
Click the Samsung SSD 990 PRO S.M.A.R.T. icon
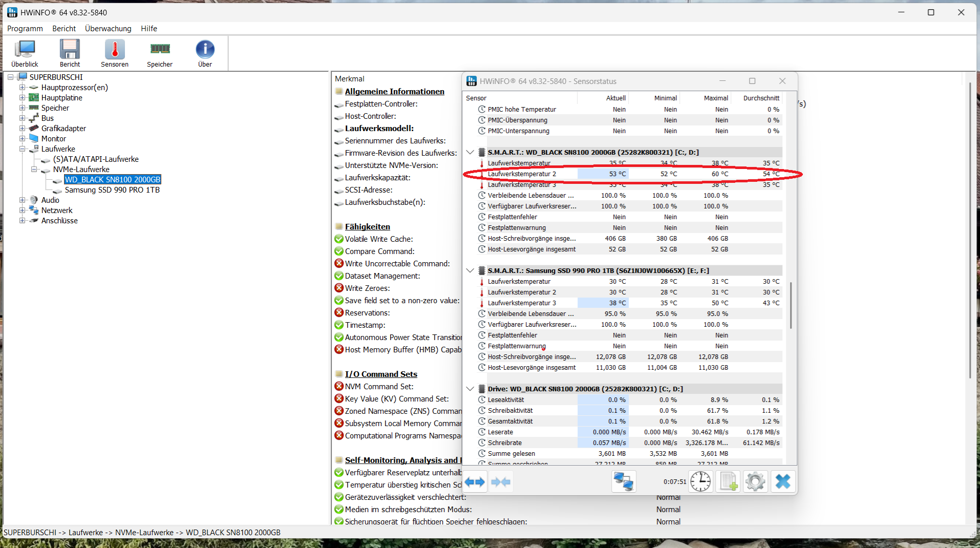coord(482,271)
